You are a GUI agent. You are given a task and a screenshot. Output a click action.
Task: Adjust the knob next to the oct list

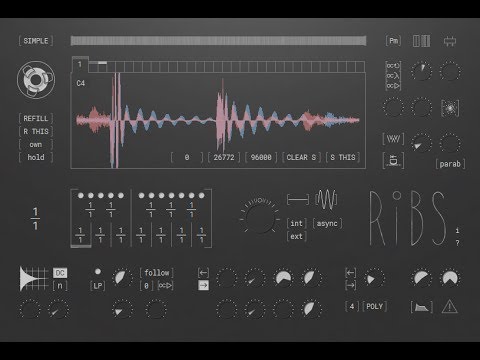click(421, 71)
